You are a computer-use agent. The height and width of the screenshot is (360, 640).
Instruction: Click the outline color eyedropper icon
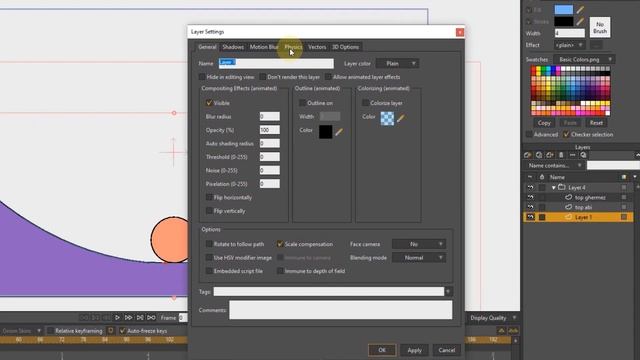tap(339, 131)
